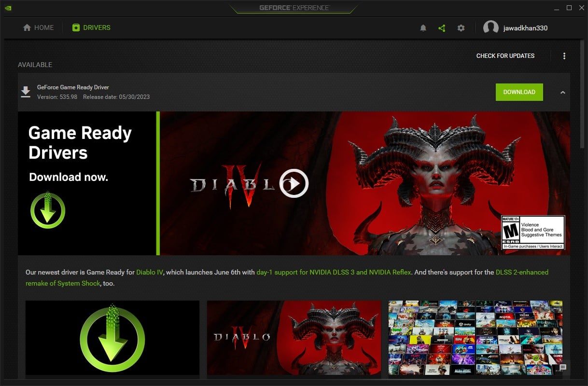
Task: Open the feedback chat icon
Action: pyautogui.click(x=563, y=367)
